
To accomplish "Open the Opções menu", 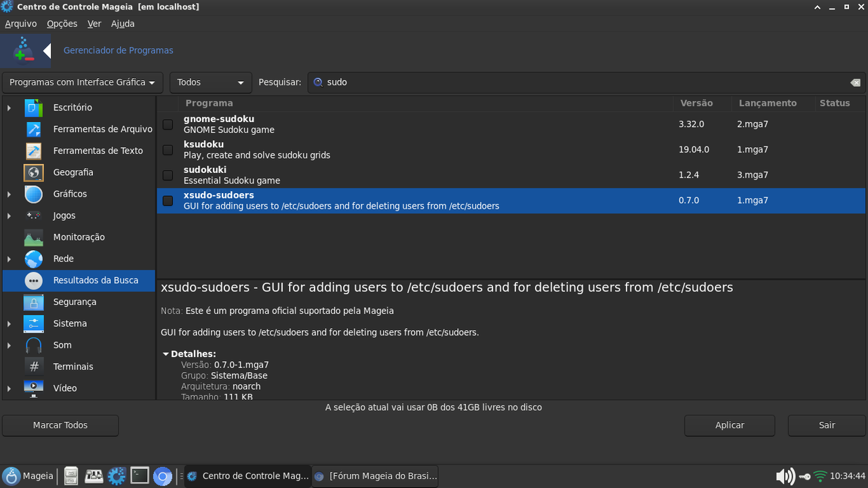I will (x=62, y=24).
